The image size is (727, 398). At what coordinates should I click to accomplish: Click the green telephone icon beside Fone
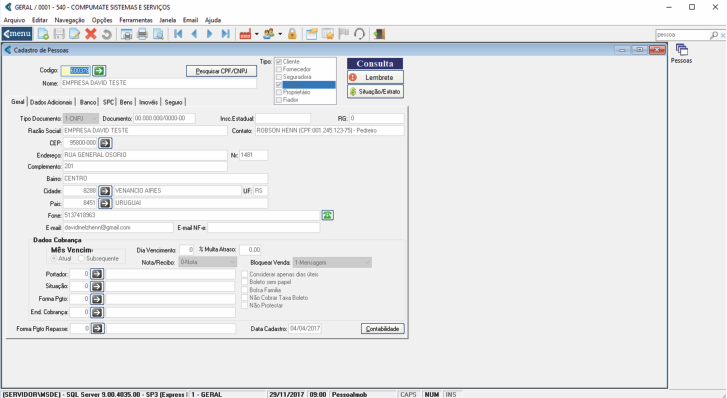point(328,215)
